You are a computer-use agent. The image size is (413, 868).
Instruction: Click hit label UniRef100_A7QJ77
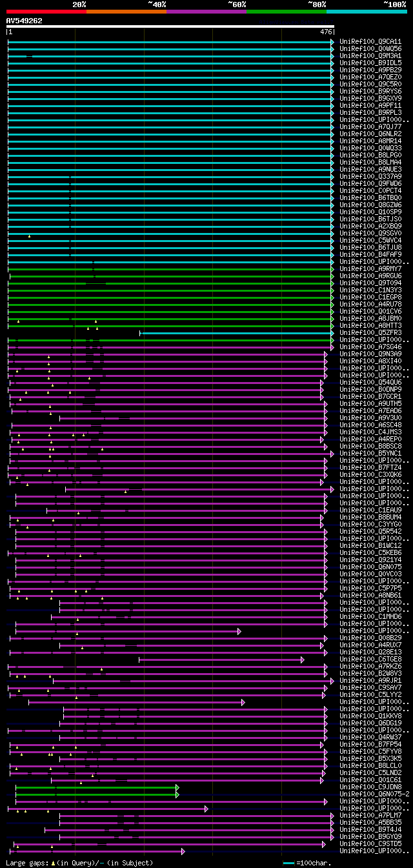click(x=370, y=127)
